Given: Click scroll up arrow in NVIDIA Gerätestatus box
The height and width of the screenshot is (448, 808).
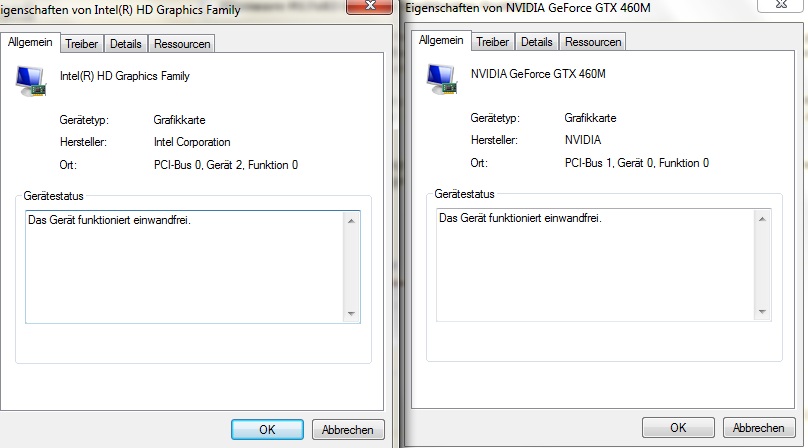Looking at the screenshot, I should point(762,219).
